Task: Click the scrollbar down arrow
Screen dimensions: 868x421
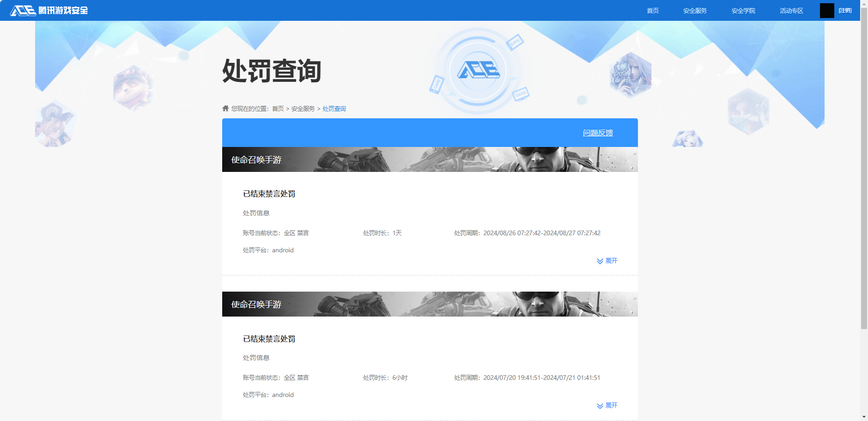Action: [x=864, y=417]
